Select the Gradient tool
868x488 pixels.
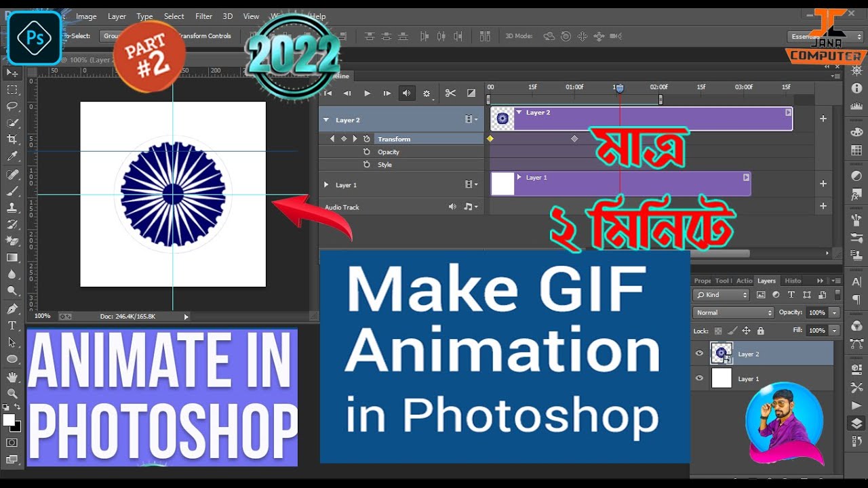point(12,258)
